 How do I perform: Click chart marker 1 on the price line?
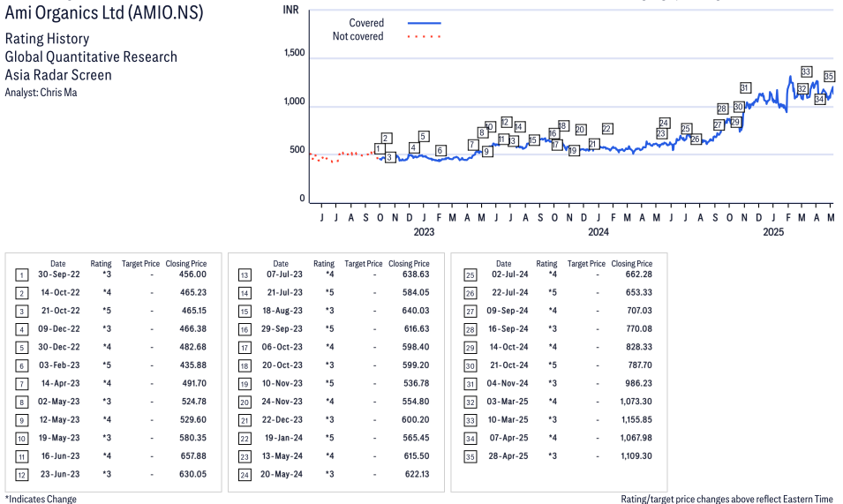pos(379,149)
